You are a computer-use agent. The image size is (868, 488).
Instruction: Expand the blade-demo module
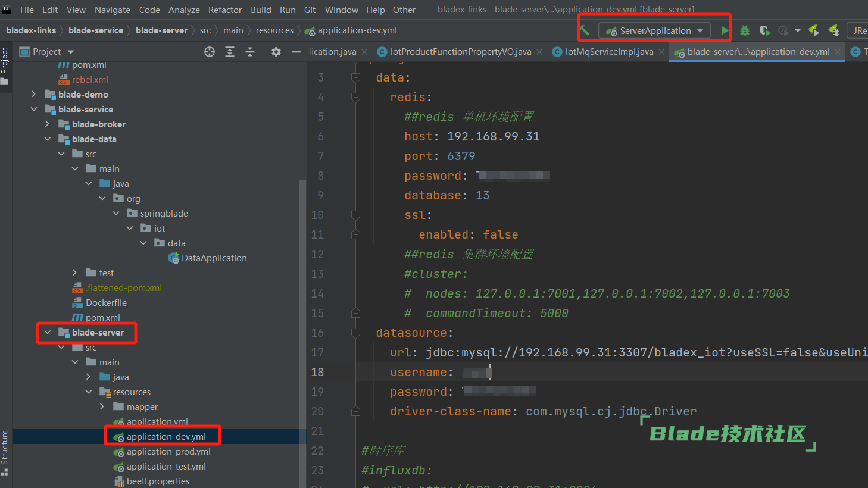33,94
